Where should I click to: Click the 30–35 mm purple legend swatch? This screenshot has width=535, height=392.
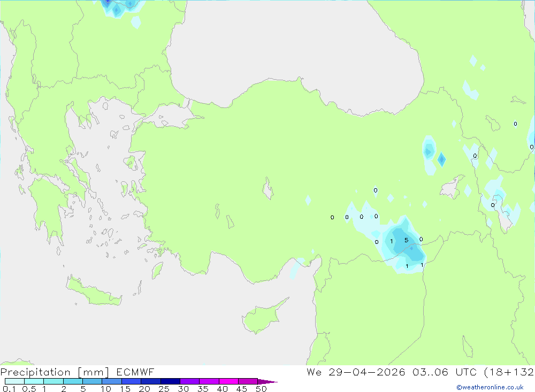click(189, 381)
